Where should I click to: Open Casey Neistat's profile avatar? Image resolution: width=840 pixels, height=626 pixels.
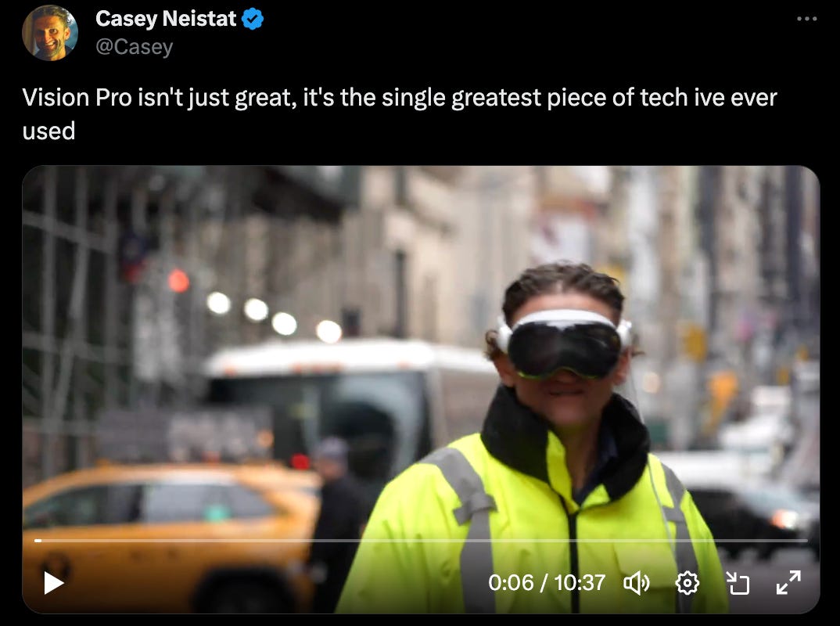[x=50, y=33]
